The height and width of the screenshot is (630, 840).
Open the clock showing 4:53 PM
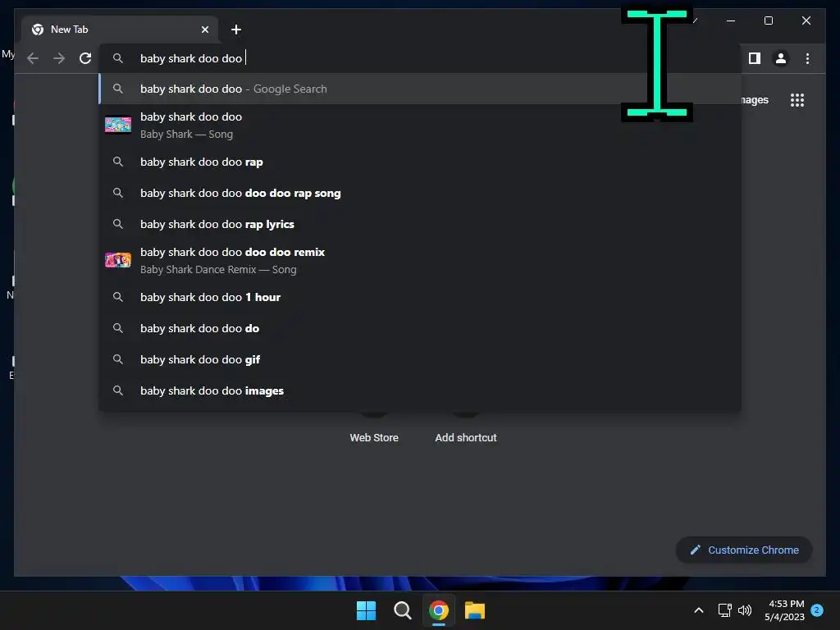click(785, 610)
